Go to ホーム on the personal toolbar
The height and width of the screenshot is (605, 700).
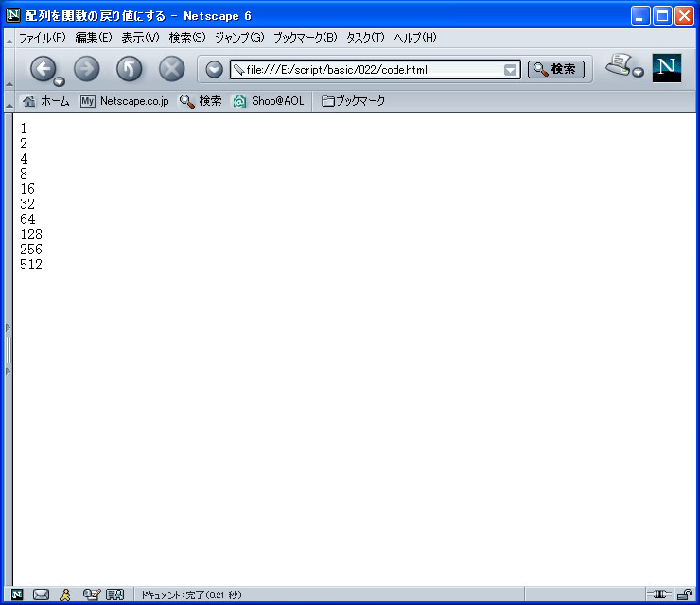[46, 101]
